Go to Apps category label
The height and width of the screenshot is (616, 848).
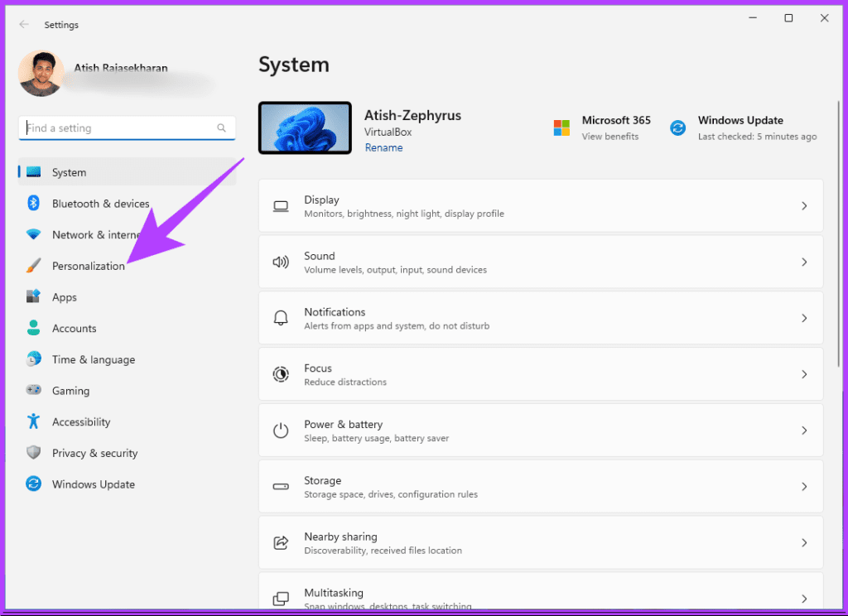(65, 297)
